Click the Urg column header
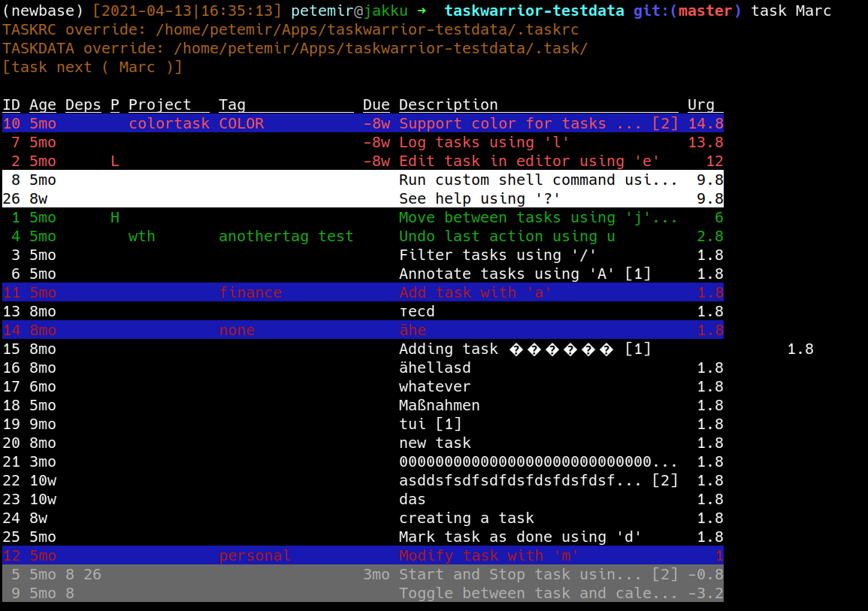Viewport: 868px width, 611px height. tap(700, 104)
